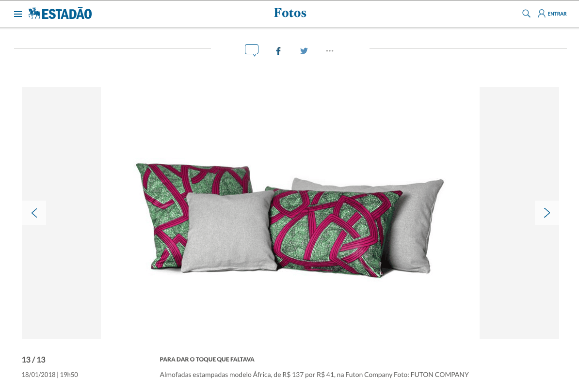Expand more sharing options (three dots)
Image resolution: width=579 pixels, height=392 pixels.
click(330, 51)
